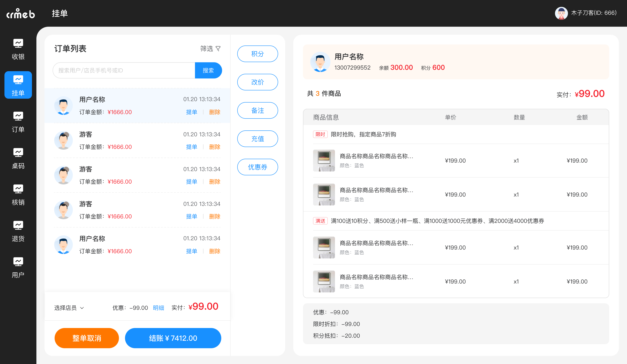Image resolution: width=627 pixels, height=364 pixels.
Task: Go to the 订单 orders sidebar section
Action: pyautogui.click(x=18, y=122)
